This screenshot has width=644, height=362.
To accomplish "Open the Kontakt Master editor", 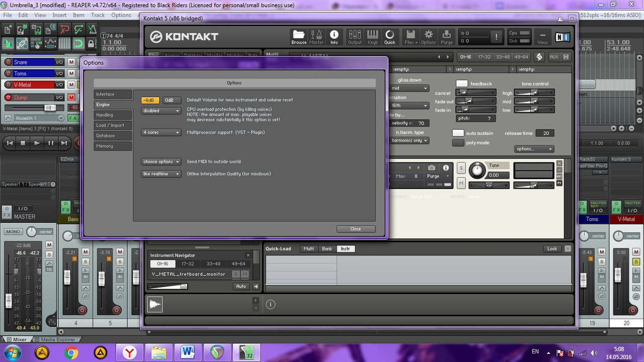I will 316,37.
